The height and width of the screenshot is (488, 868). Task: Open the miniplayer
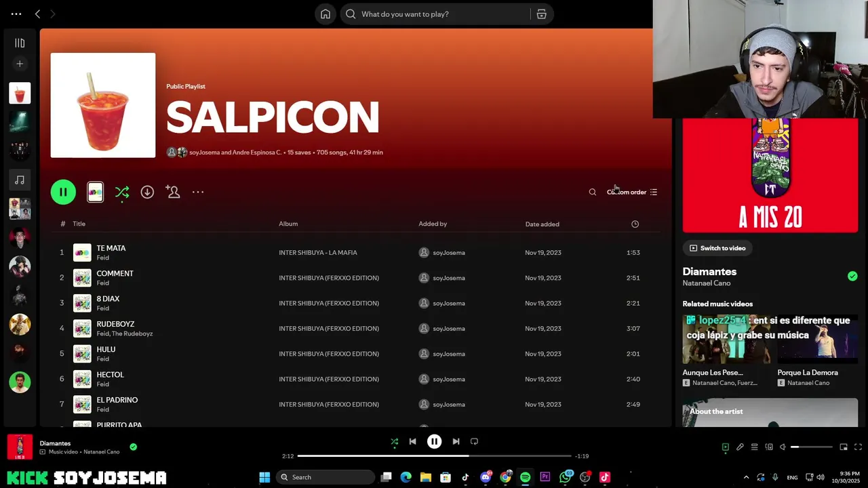pyautogui.click(x=844, y=447)
